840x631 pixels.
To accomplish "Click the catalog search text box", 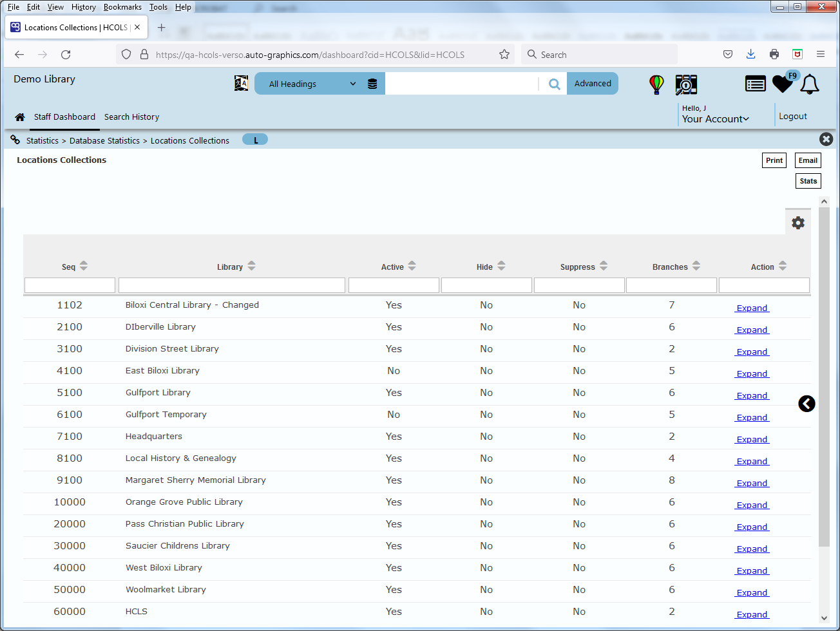I will coord(461,84).
